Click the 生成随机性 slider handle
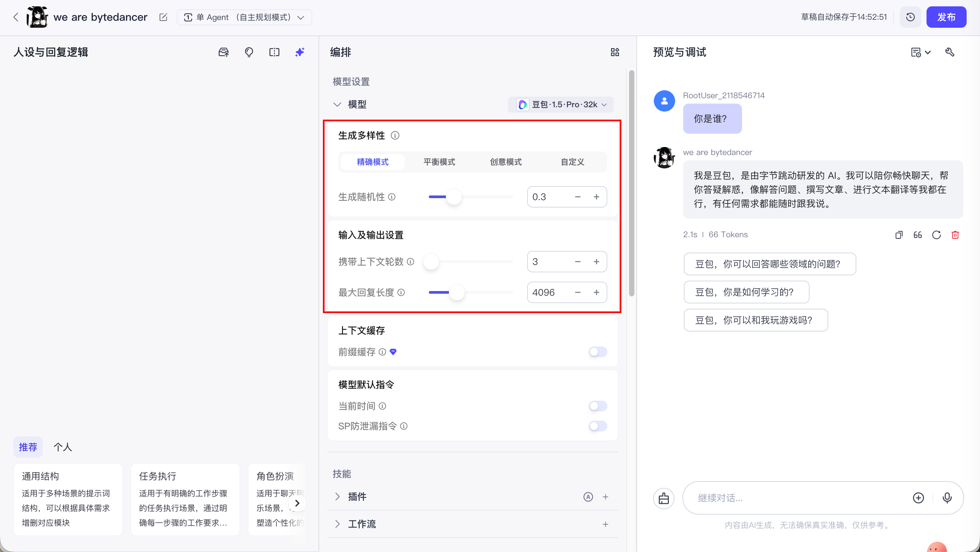 click(x=454, y=197)
